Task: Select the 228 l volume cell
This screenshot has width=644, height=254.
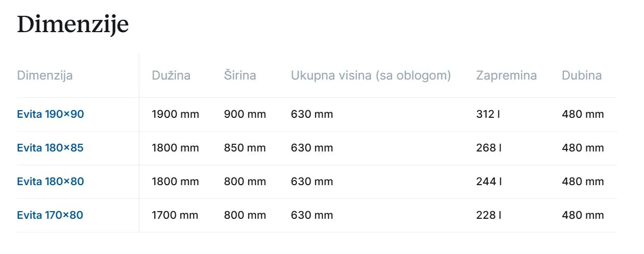Action: tap(489, 215)
